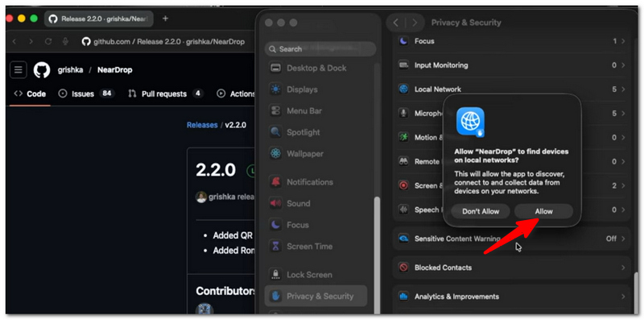Click the microphone icon in browser toolbar
The width and height of the screenshot is (644, 320).
coord(65,42)
